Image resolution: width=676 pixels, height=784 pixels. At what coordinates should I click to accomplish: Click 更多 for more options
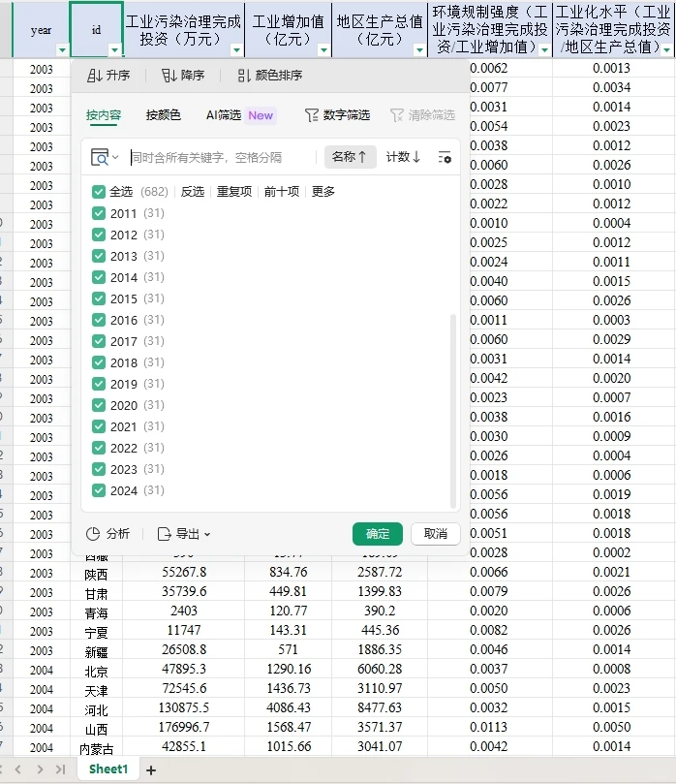click(323, 192)
